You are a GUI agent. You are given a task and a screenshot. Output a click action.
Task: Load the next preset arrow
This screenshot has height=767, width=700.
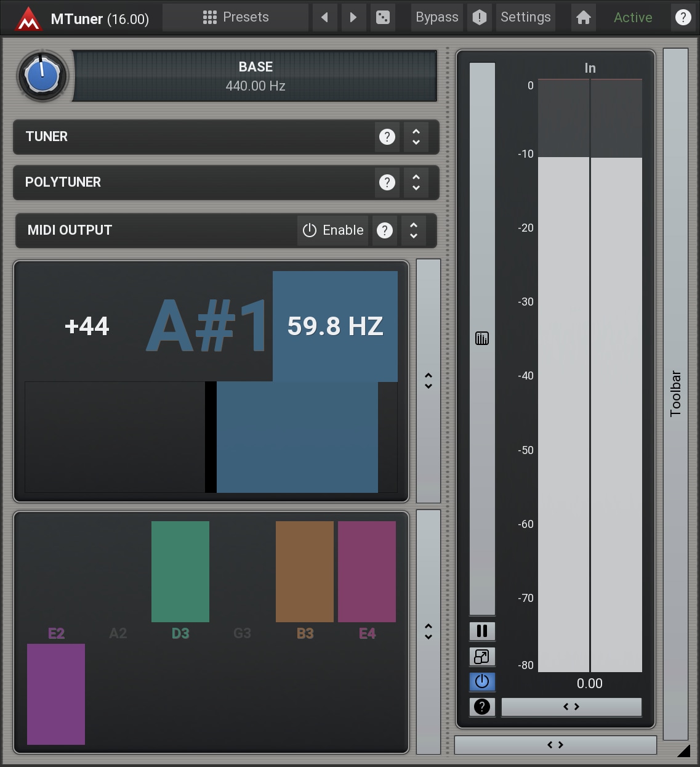[x=353, y=17]
